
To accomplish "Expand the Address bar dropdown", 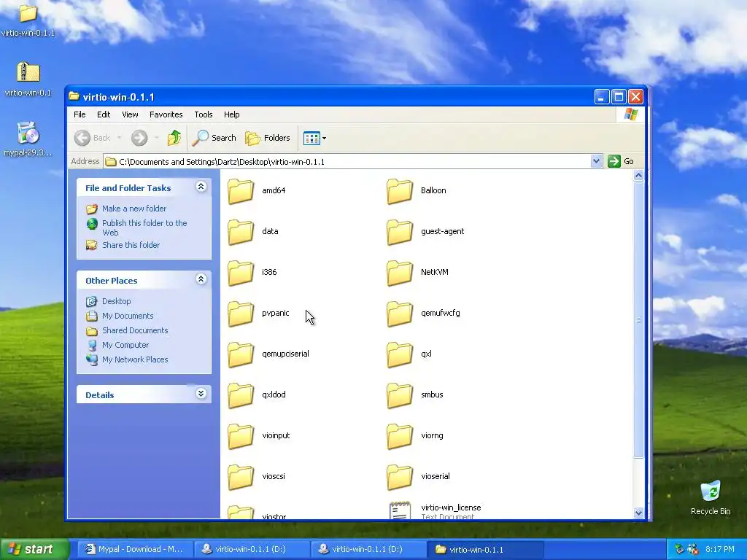I will point(596,161).
